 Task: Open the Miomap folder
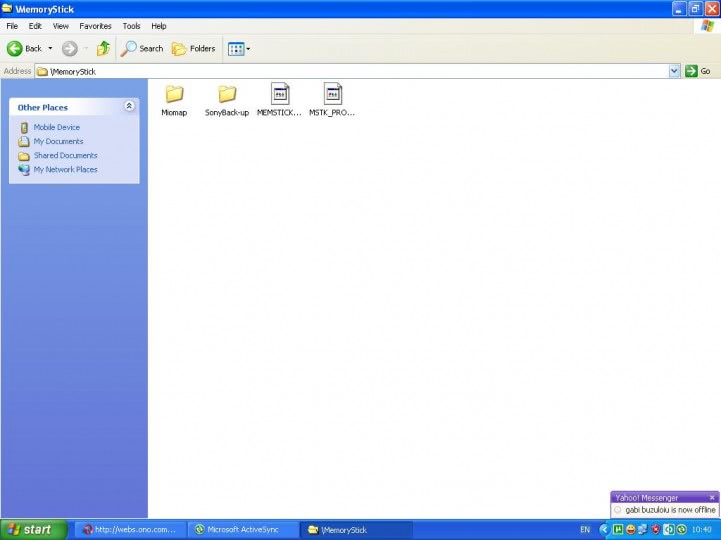(174, 95)
